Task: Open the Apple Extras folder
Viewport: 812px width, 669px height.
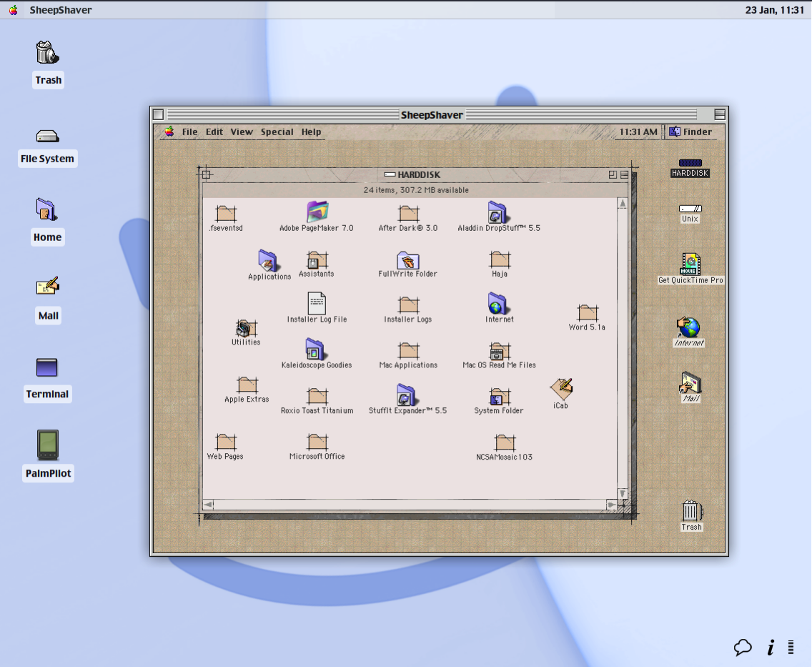Action: (247, 385)
